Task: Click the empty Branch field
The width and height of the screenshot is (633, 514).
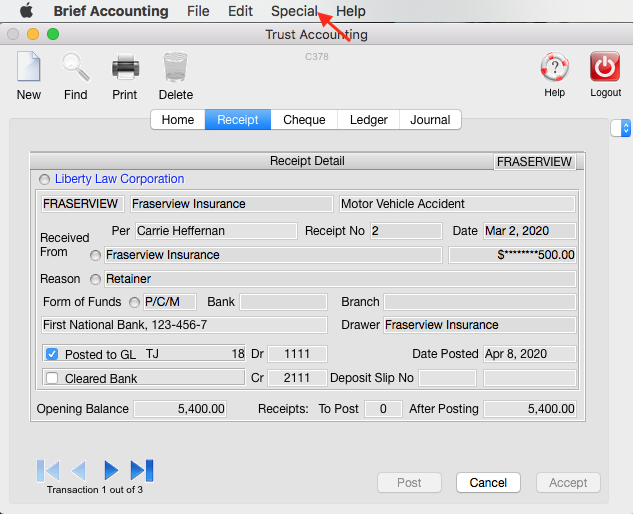Action: pos(480,302)
